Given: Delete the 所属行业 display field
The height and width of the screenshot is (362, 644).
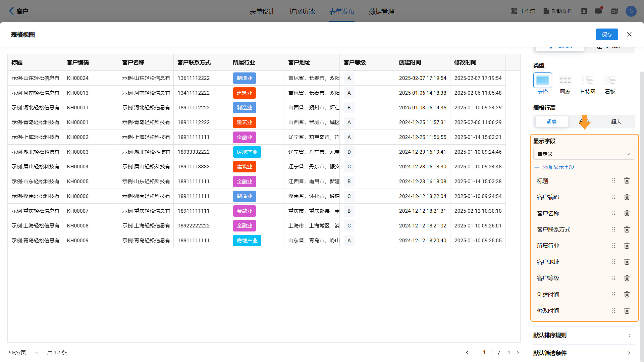Looking at the screenshot, I should [627, 246].
